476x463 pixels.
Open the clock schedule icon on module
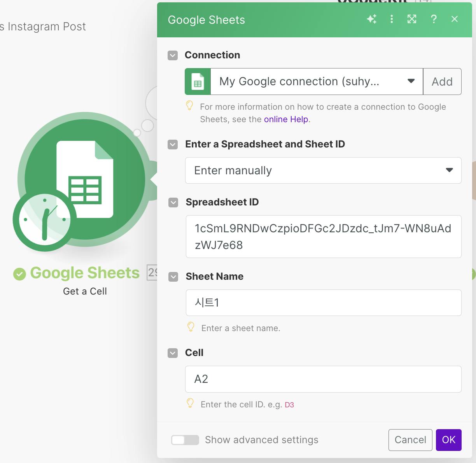[x=44, y=220]
